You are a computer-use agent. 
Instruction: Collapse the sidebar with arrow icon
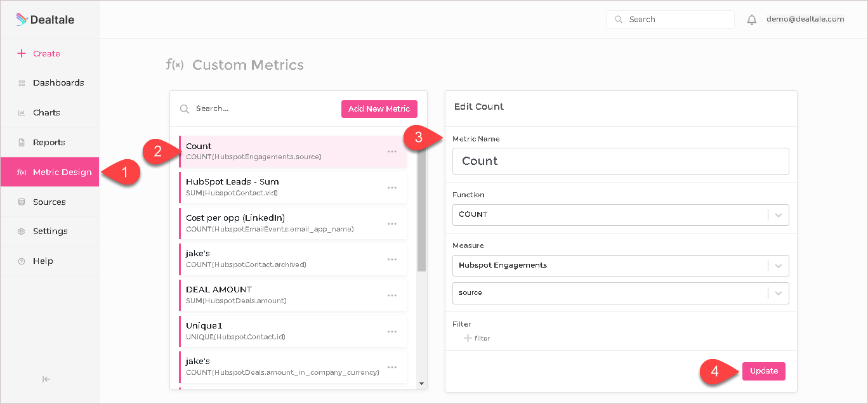coord(46,379)
